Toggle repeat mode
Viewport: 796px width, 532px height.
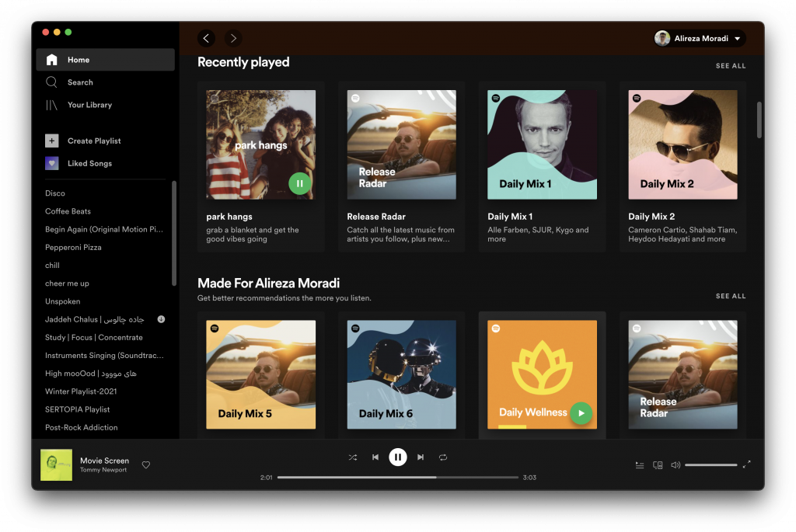click(443, 457)
